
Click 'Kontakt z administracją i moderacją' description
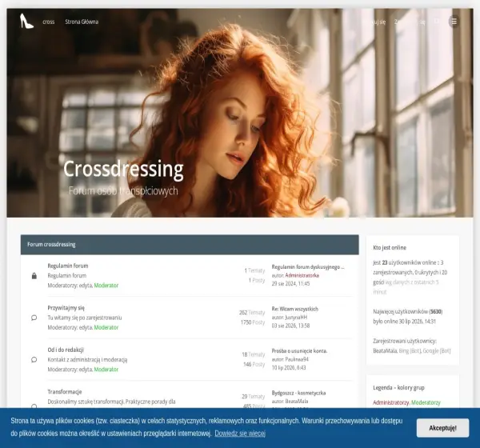point(87,359)
